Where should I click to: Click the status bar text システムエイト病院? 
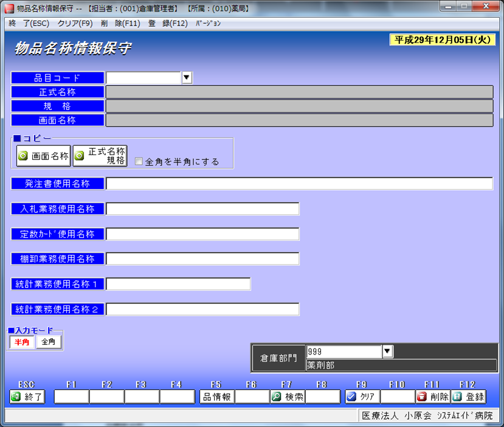pos(464,415)
